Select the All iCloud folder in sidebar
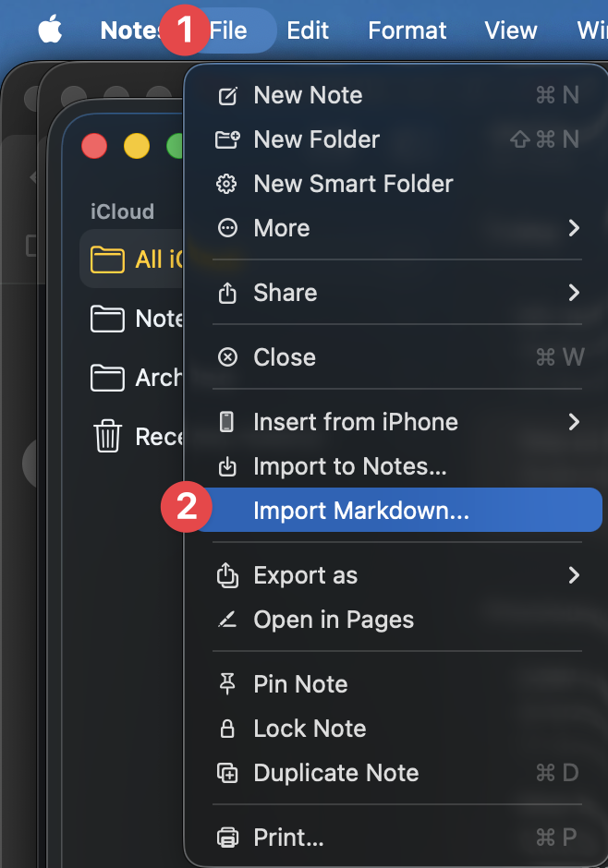Screen dimensions: 608x868 tap(139, 259)
